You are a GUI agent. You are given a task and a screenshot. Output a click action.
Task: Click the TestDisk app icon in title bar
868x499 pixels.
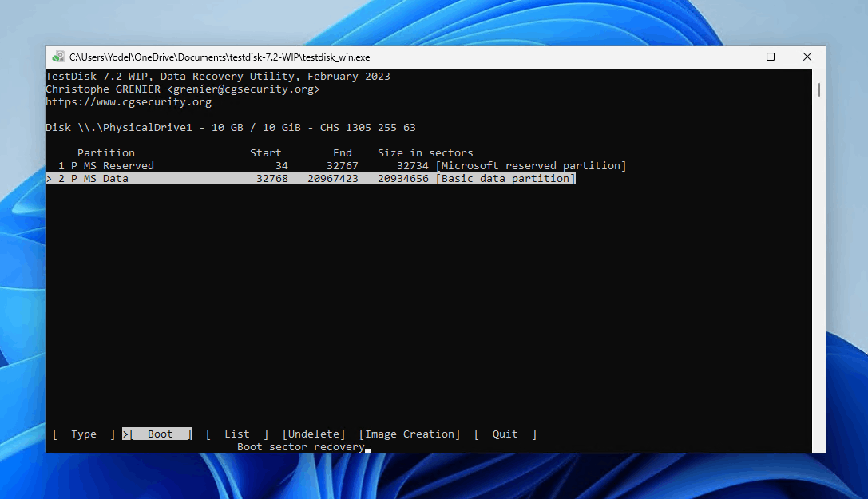(58, 57)
